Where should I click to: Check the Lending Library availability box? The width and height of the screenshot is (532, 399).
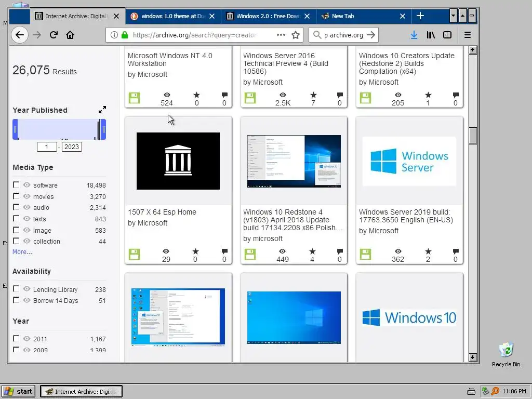pos(16,289)
